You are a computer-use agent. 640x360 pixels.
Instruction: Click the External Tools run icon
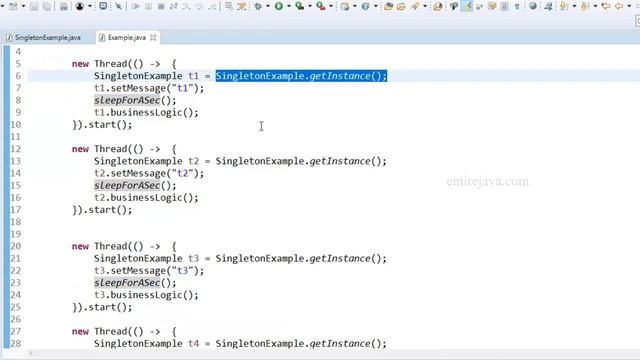point(321,6)
